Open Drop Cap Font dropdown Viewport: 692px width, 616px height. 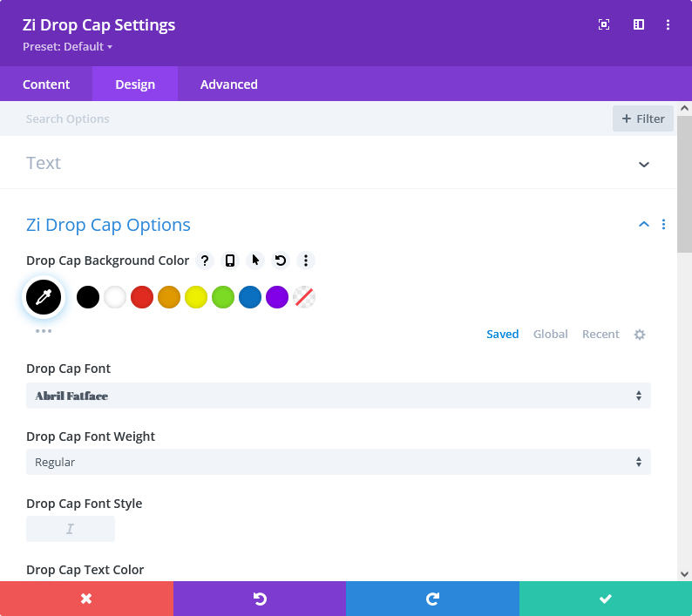[338, 396]
